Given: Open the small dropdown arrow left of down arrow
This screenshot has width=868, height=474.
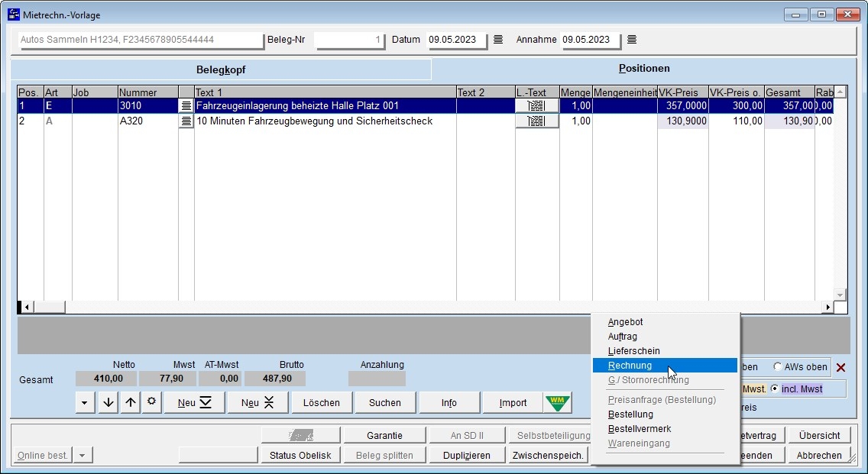Looking at the screenshot, I should click(x=84, y=403).
